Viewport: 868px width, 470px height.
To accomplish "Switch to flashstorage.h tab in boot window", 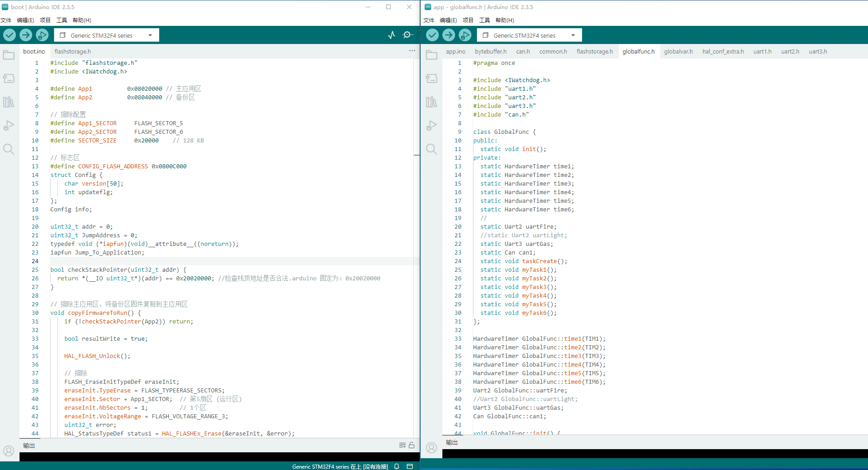I will pyautogui.click(x=73, y=51).
